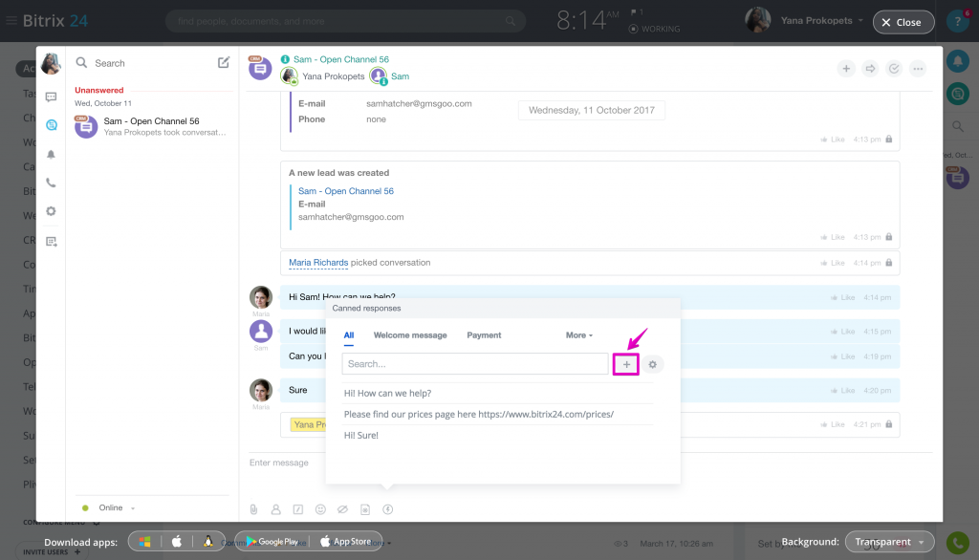The height and width of the screenshot is (560, 979).
Task: Click your profile avatar in messenger sidebar
Action: click(52, 63)
